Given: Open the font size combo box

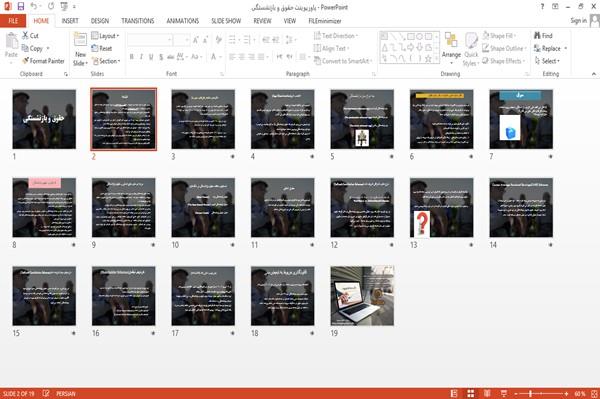Looking at the screenshot, I should click(182, 40).
